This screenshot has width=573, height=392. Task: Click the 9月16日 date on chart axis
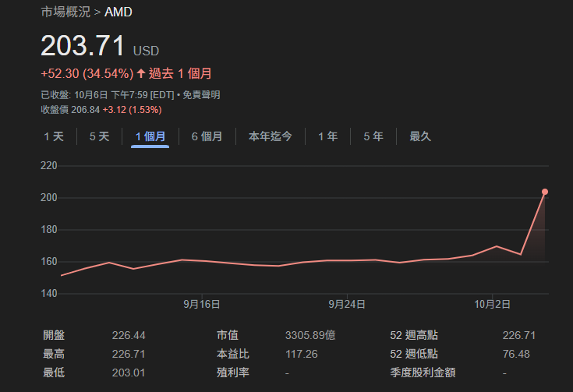pyautogui.click(x=201, y=304)
